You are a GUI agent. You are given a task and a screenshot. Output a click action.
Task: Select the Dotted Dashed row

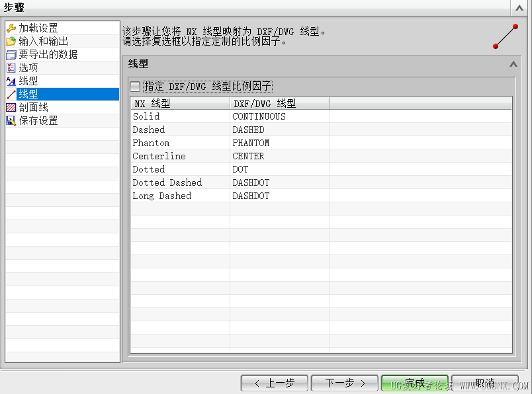coord(321,182)
